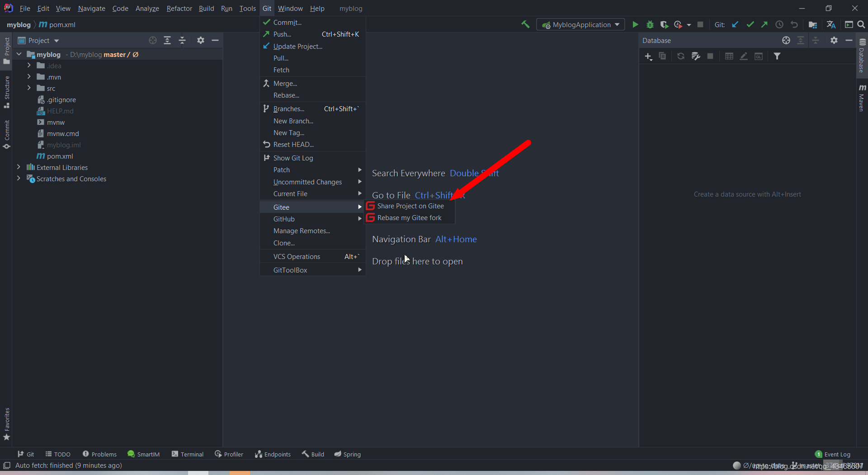Click the Git rollback undo arrow icon

[x=794, y=24]
